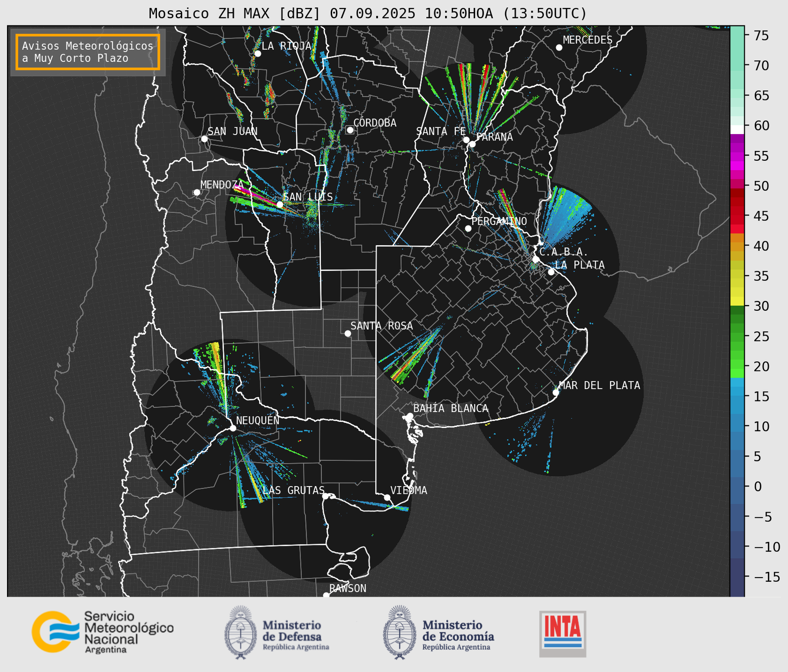Click the Córdoba city marker dot

[350, 130]
